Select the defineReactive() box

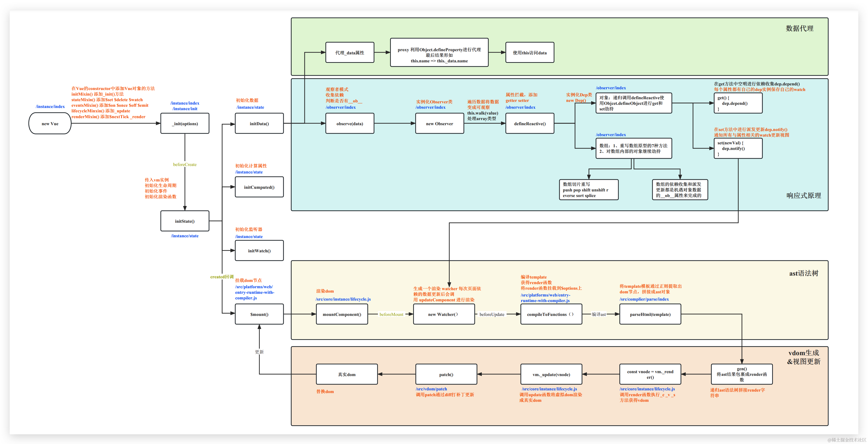point(530,124)
